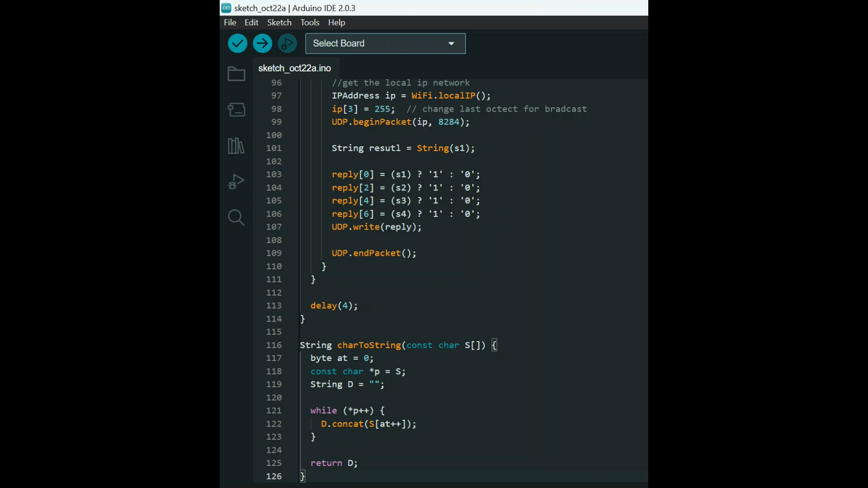Click line number 101 in the gutter
The image size is (868, 488).
coord(274,148)
